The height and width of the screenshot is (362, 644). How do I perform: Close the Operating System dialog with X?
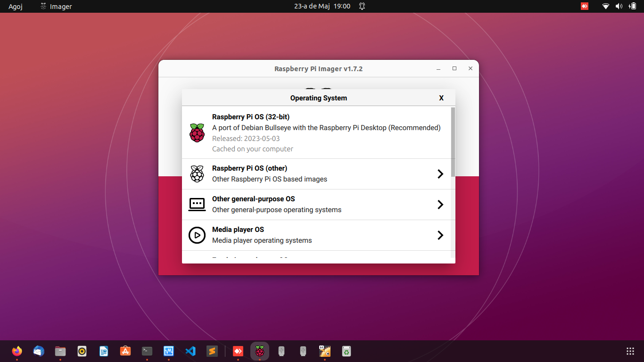pos(441,98)
